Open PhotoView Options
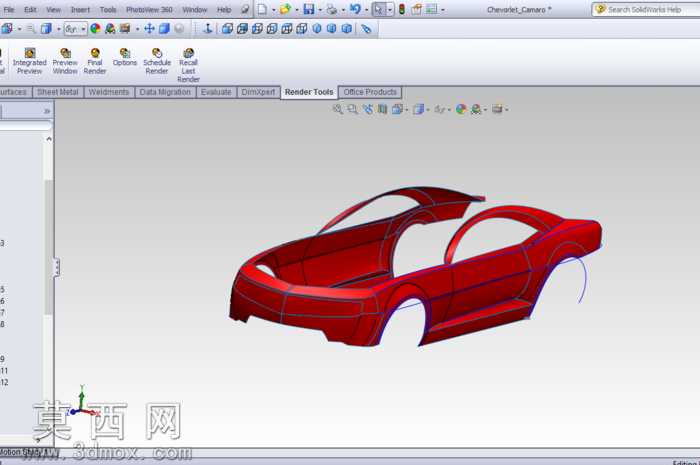 (125, 58)
